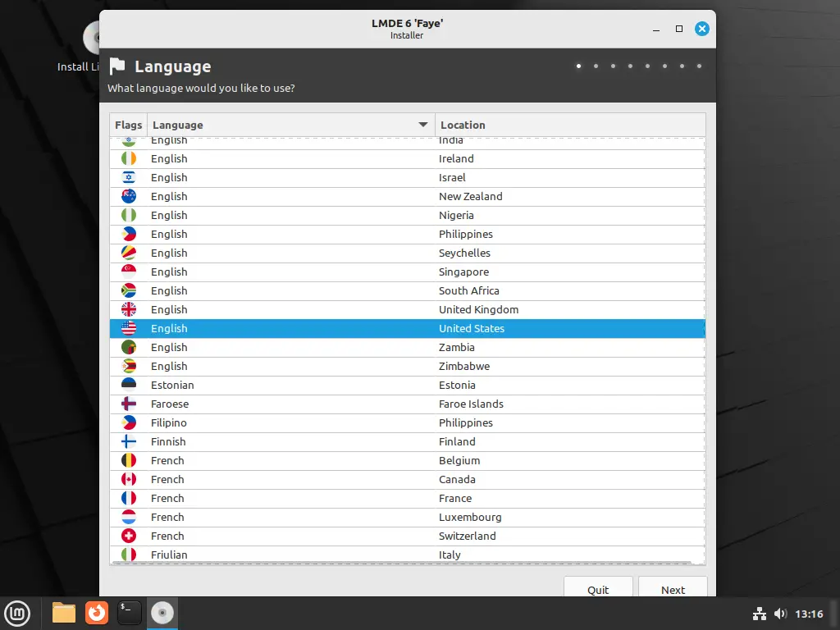Click the Estonia flag icon
The height and width of the screenshot is (630, 840).
(x=129, y=385)
